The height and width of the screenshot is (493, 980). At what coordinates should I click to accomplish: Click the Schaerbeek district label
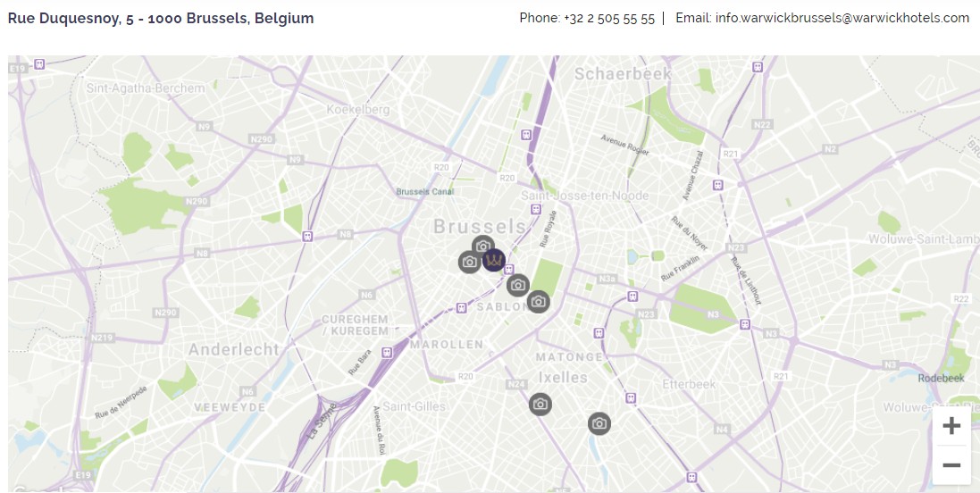623,74
